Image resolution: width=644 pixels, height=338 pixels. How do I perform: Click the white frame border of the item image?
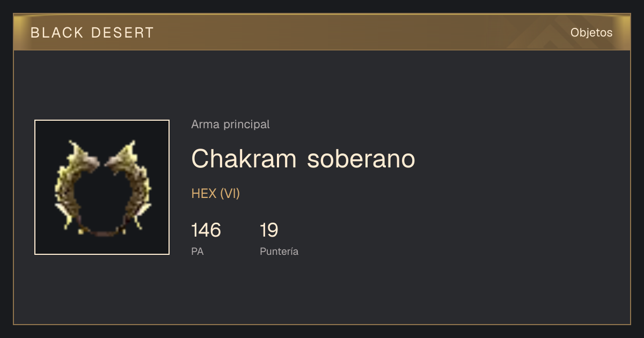[x=102, y=120]
